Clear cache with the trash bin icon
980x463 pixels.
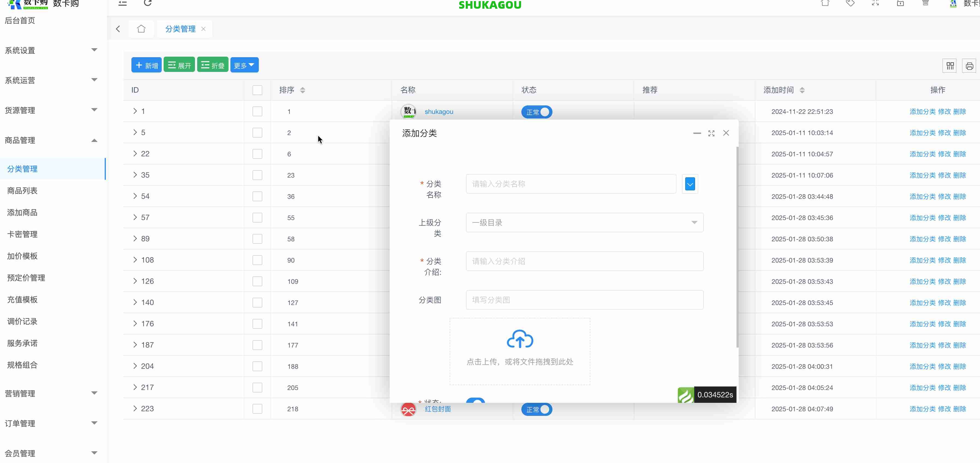click(925, 4)
